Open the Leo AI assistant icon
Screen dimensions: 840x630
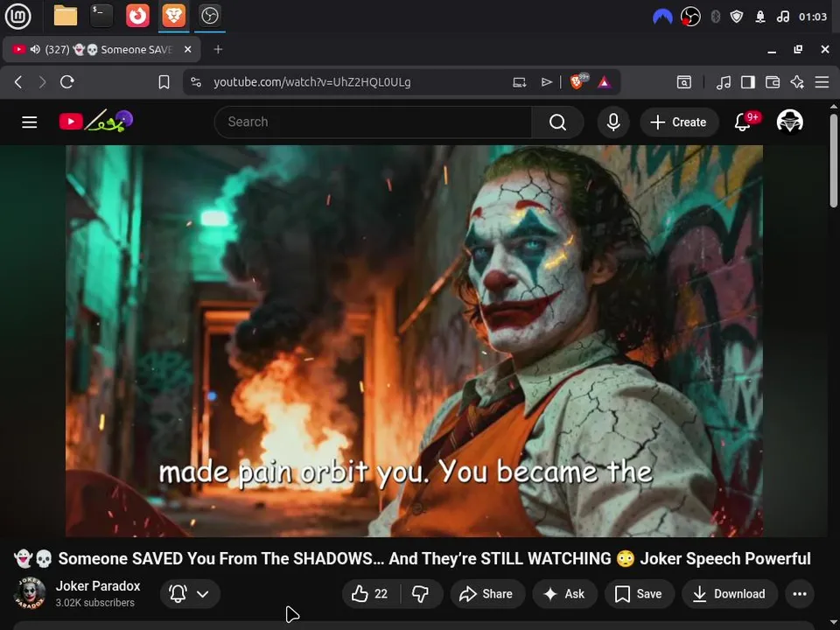796,82
